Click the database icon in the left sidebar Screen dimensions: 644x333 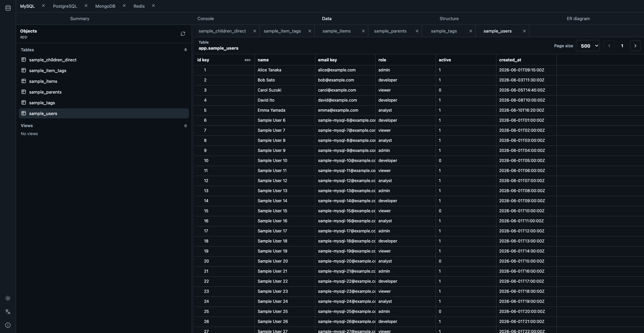coord(8,8)
